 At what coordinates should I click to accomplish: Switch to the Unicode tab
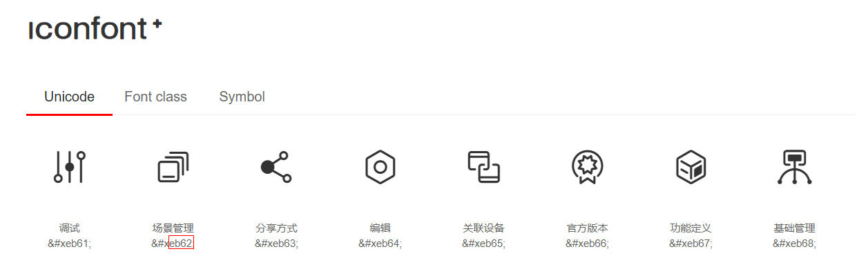pyautogui.click(x=69, y=97)
